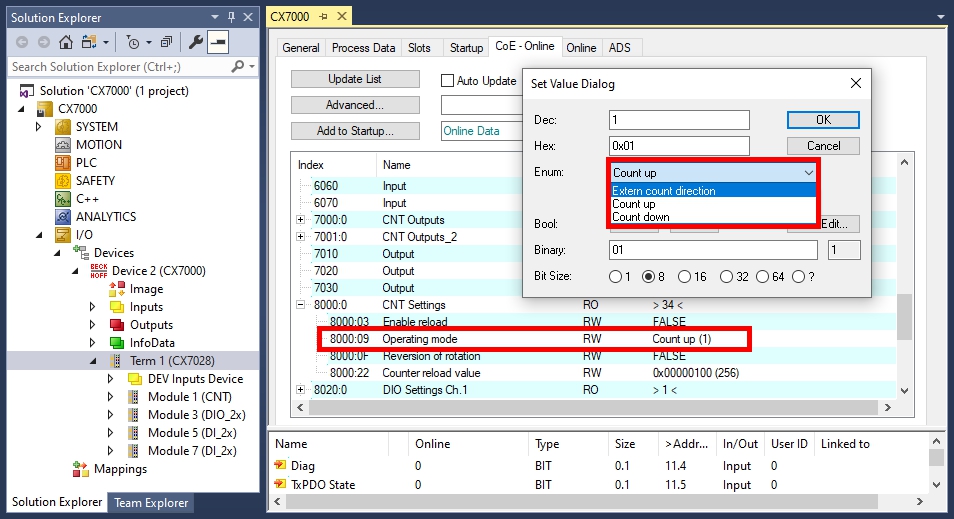This screenshot has width=954, height=519.
Task: Enable the Auto Update checkbox
Action: coord(448,80)
